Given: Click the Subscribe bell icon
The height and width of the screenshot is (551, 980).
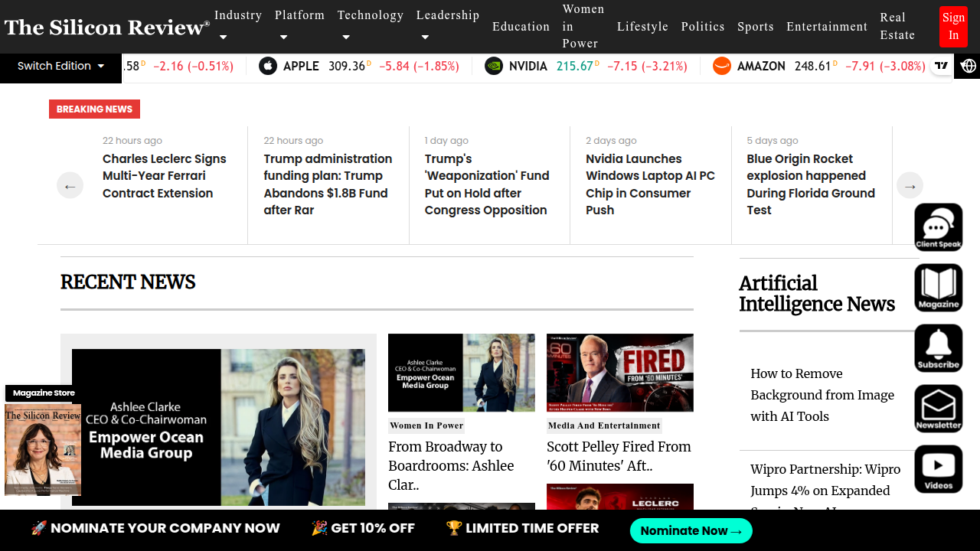Looking at the screenshot, I should [x=939, y=348].
